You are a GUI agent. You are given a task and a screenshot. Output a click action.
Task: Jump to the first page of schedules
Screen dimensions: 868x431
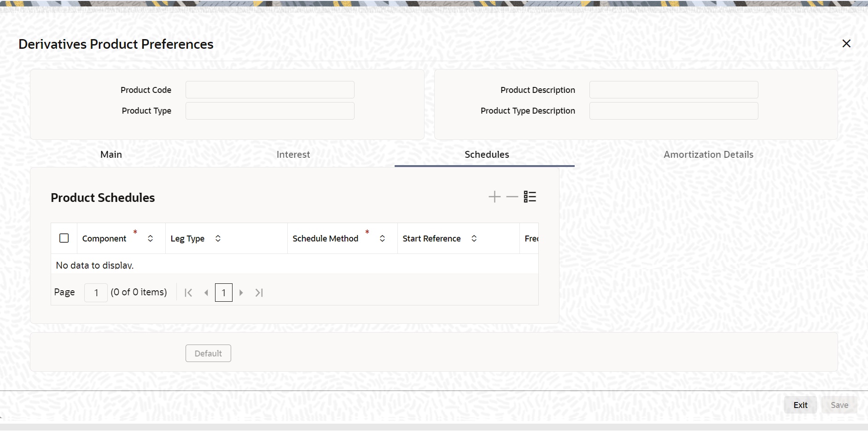pos(188,292)
